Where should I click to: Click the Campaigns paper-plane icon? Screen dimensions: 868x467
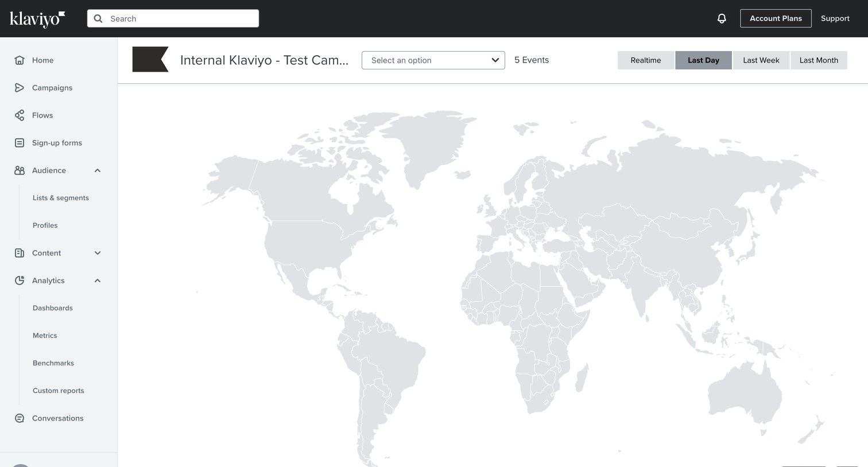tap(20, 88)
